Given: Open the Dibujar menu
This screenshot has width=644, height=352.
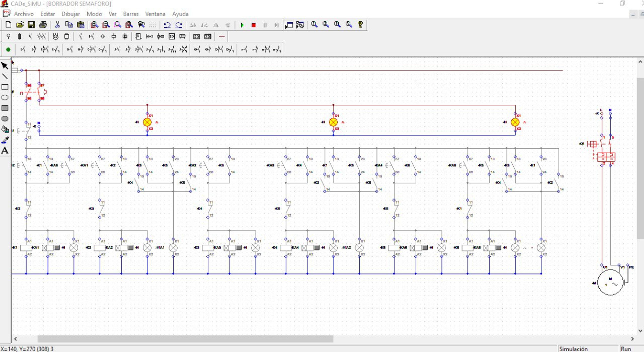Looking at the screenshot, I should [71, 14].
